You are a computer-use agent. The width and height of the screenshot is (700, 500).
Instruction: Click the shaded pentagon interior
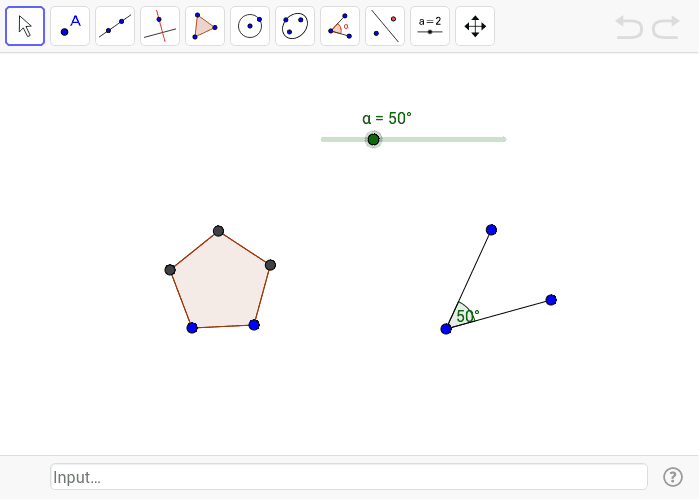tap(221, 286)
